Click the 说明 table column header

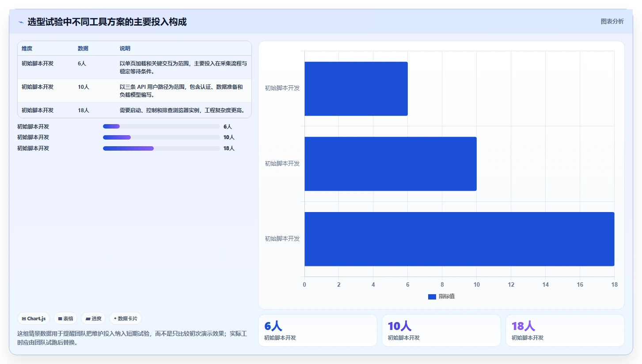pos(125,49)
